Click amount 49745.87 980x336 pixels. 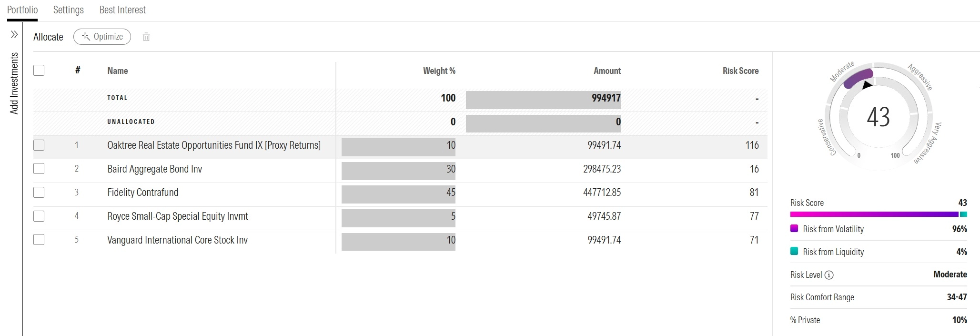[604, 216]
